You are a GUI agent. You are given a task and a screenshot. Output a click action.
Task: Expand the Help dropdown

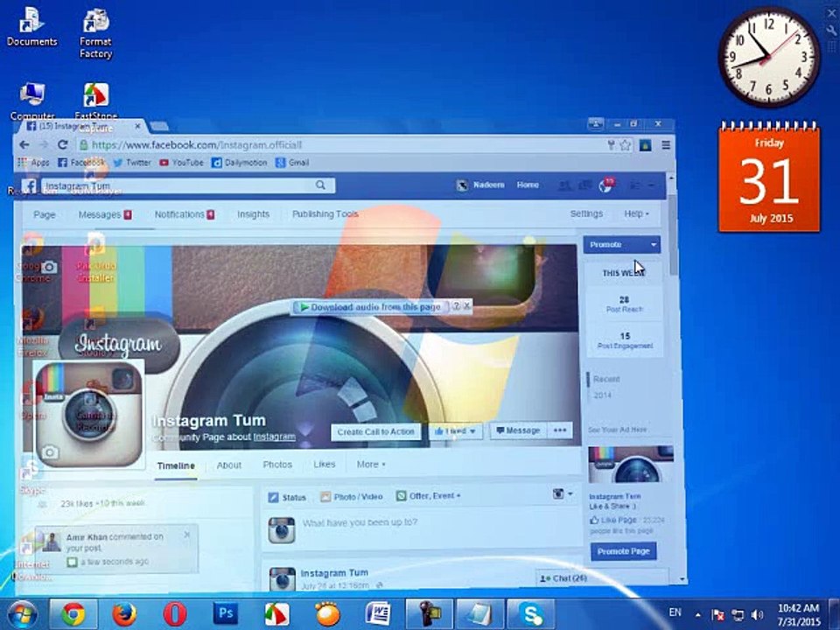(x=636, y=213)
